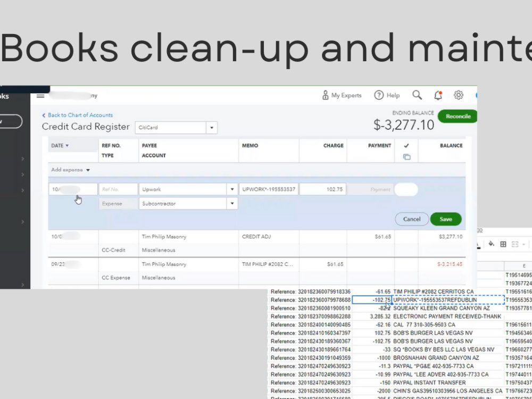Click the search magnifier icon

click(x=417, y=95)
